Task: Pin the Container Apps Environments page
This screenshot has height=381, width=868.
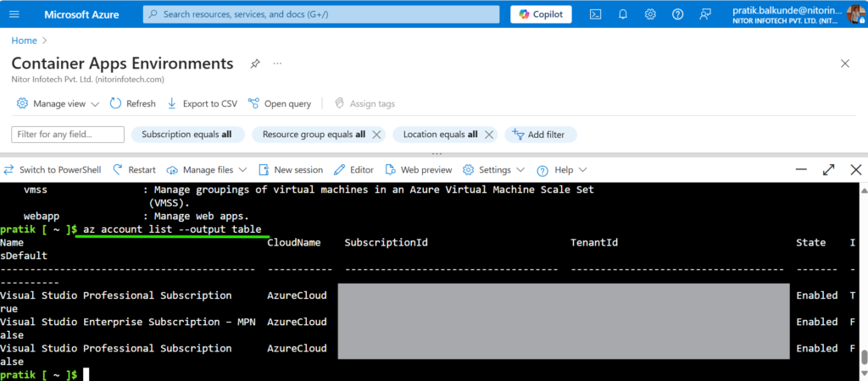Action: (254, 63)
